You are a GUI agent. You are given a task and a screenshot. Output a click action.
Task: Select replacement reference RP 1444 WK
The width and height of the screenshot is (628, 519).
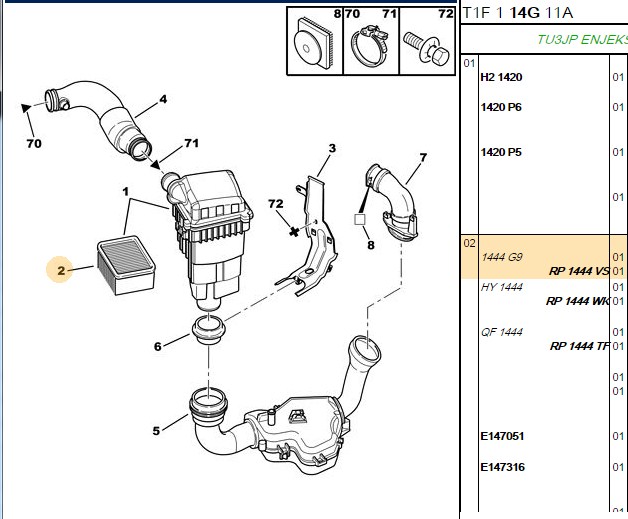click(578, 301)
